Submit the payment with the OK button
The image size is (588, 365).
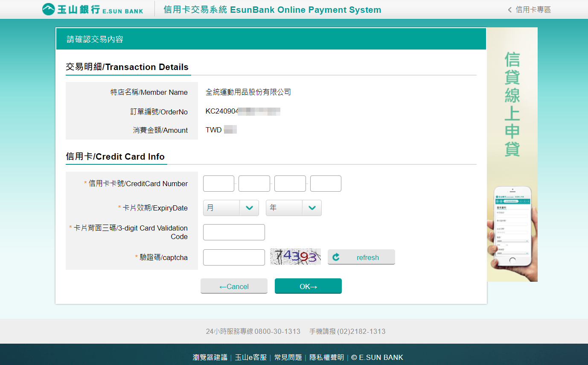[x=308, y=286]
